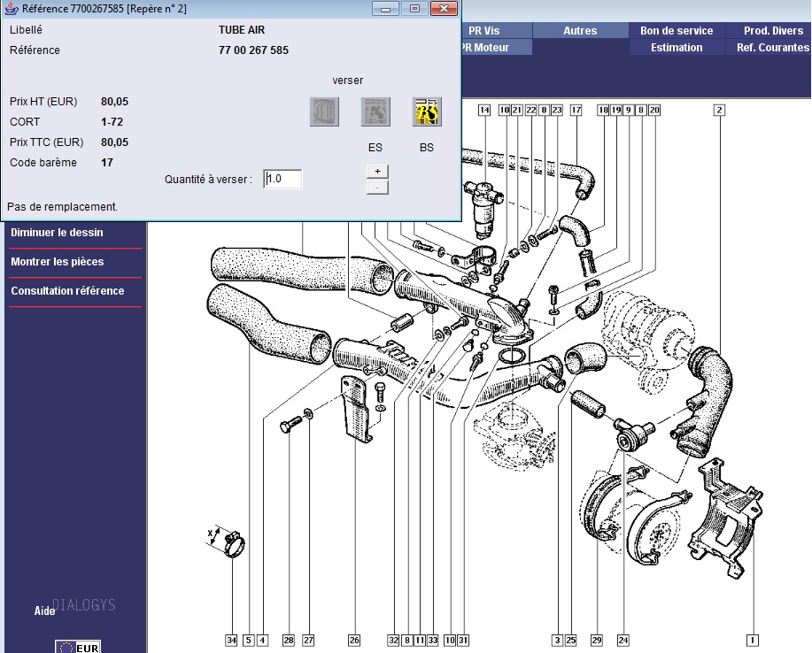812x653 pixels.
Task: Select callout 18 at top of diagram
Action: pyautogui.click(x=603, y=110)
